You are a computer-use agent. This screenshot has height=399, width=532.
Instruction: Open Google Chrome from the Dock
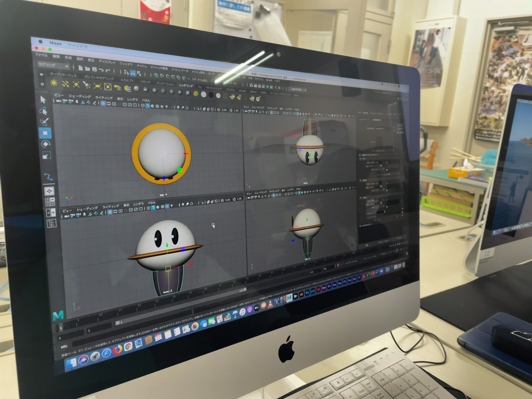(x=128, y=346)
